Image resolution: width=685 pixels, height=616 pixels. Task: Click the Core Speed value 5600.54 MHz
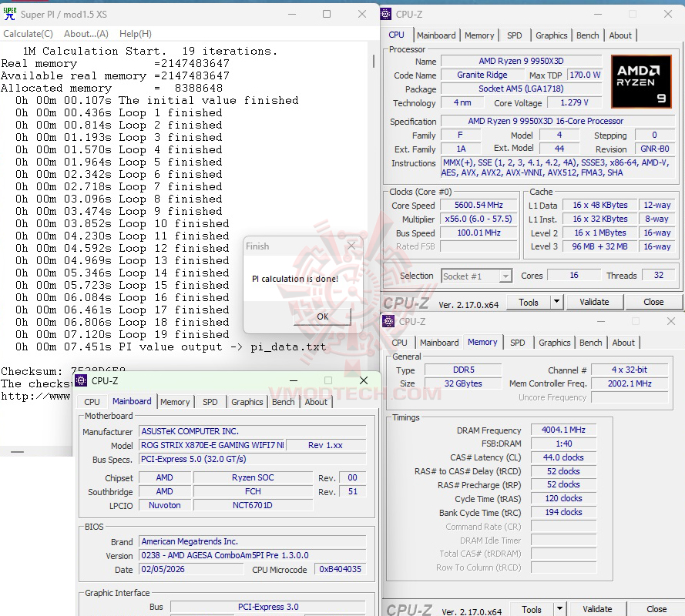tap(478, 205)
